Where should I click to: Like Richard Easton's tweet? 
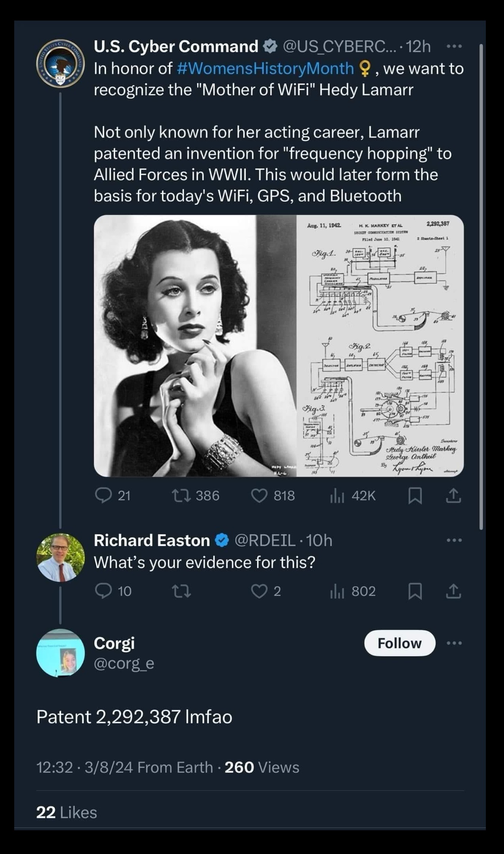pyautogui.click(x=260, y=591)
